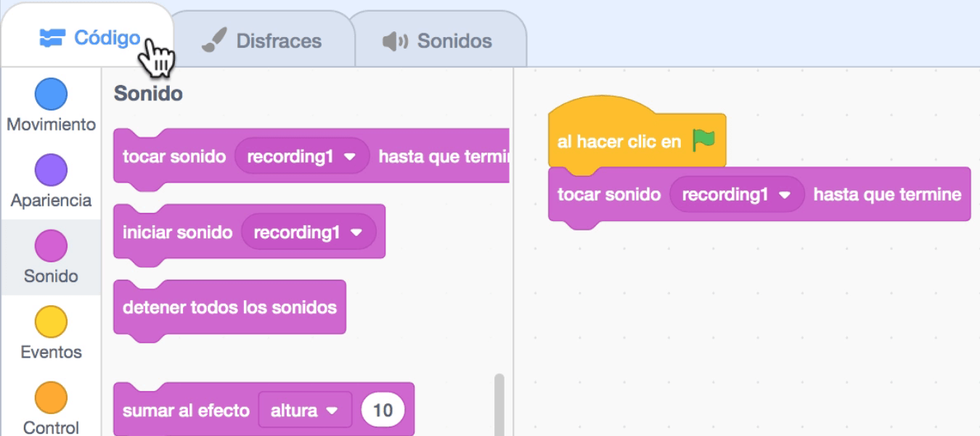The image size is (980, 436).
Task: Select the blue Movimiento category circle
Action: pos(51,94)
